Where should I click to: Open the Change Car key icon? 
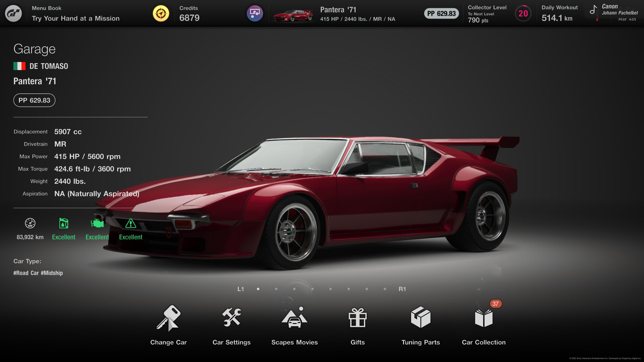pos(168,318)
